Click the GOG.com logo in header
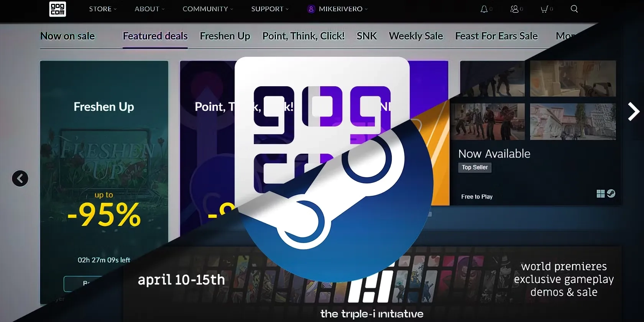 [x=58, y=9]
